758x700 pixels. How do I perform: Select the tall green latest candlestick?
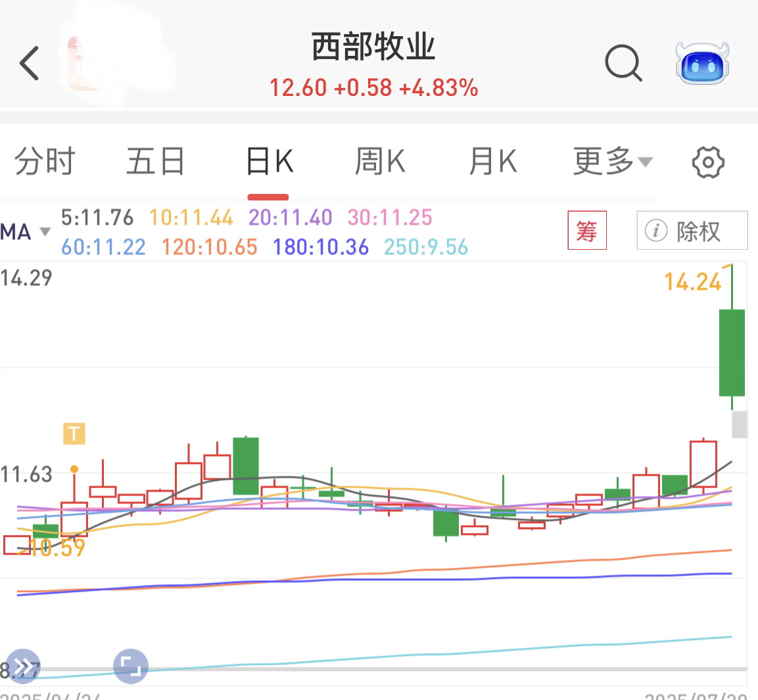point(732,352)
